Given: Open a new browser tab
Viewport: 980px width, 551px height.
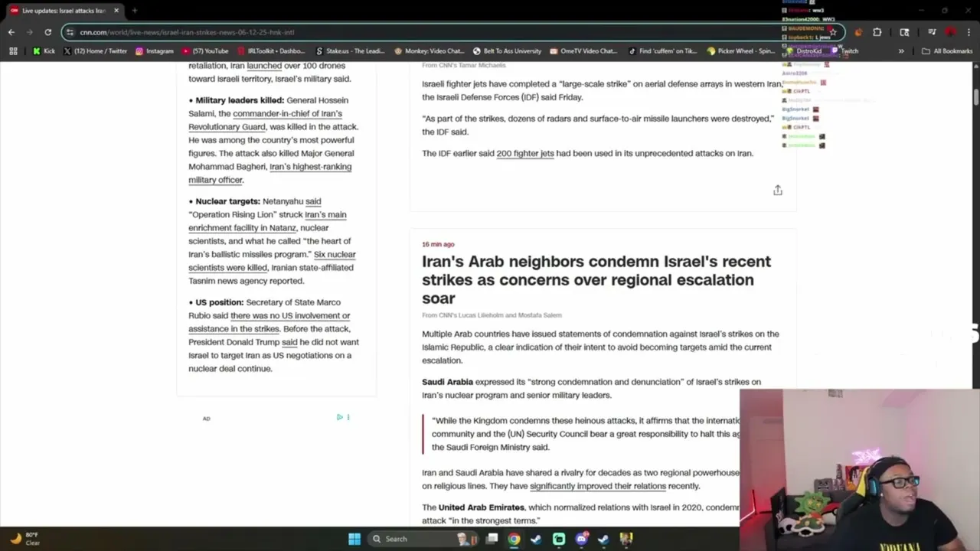Looking at the screenshot, I should (134, 11).
